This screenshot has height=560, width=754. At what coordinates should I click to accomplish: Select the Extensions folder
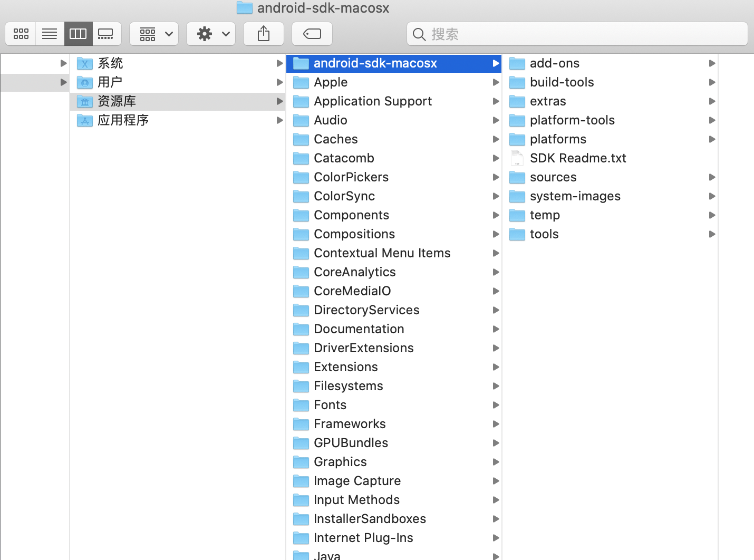click(x=394, y=367)
